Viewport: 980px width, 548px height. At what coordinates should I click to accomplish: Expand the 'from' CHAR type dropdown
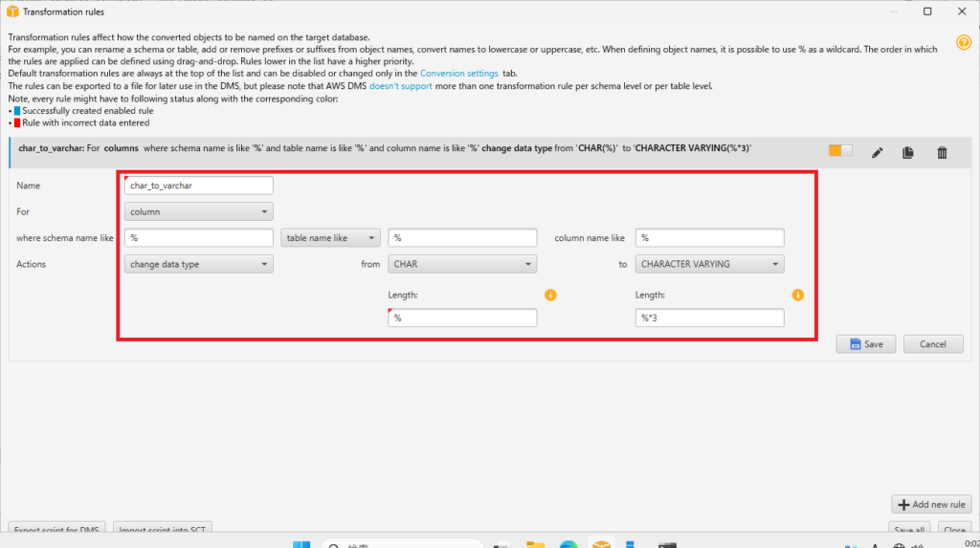[x=462, y=264]
